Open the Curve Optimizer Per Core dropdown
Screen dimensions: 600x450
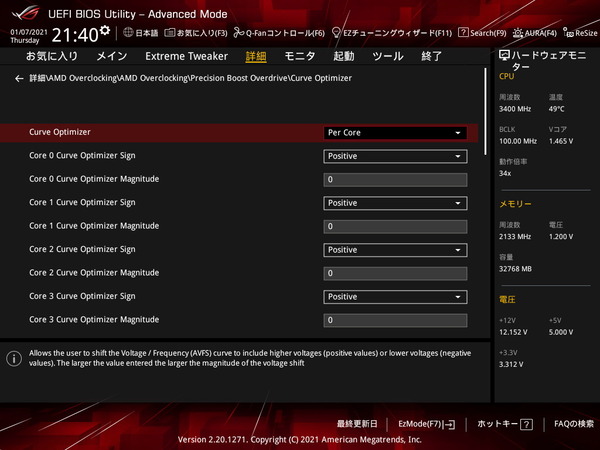click(x=395, y=133)
